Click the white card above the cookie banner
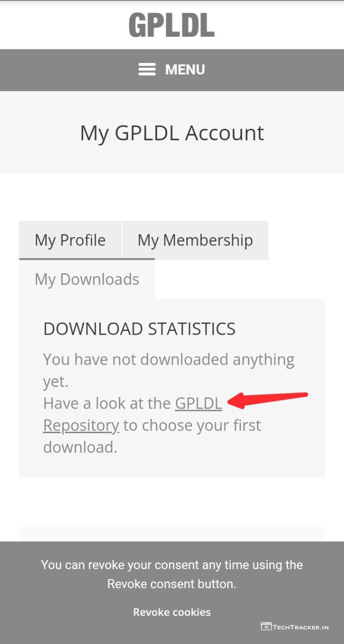This screenshot has width=344, height=644. tap(172, 533)
